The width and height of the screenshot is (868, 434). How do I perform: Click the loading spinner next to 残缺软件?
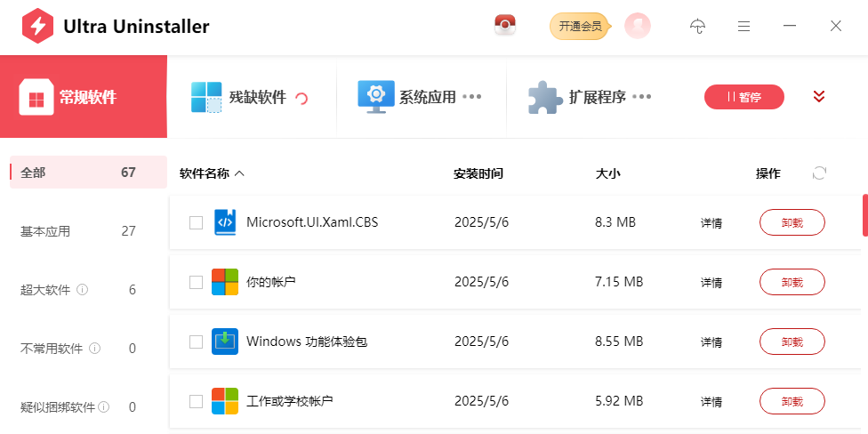301,99
